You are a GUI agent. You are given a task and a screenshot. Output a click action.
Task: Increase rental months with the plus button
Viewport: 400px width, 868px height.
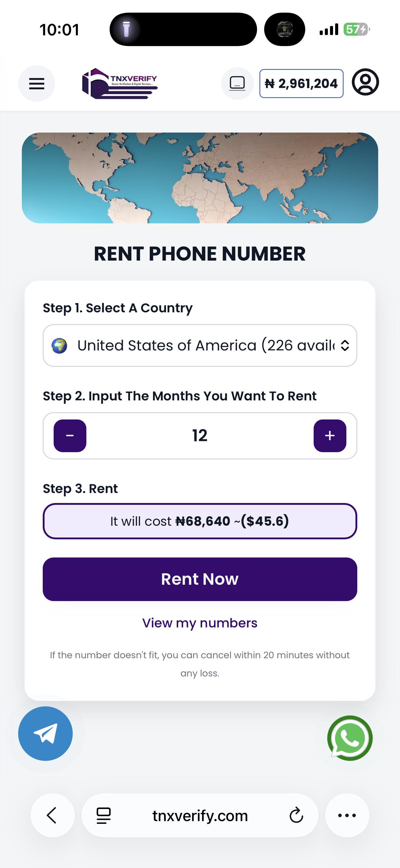coord(329,435)
